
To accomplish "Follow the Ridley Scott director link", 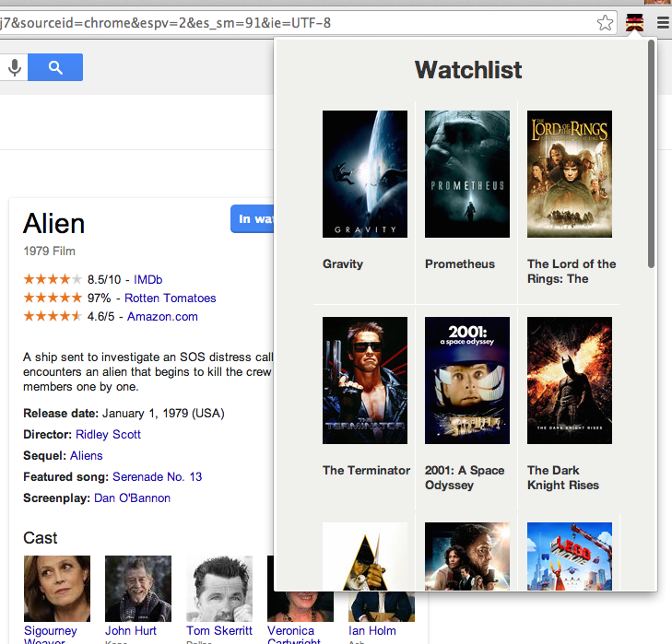I will coord(108,435).
